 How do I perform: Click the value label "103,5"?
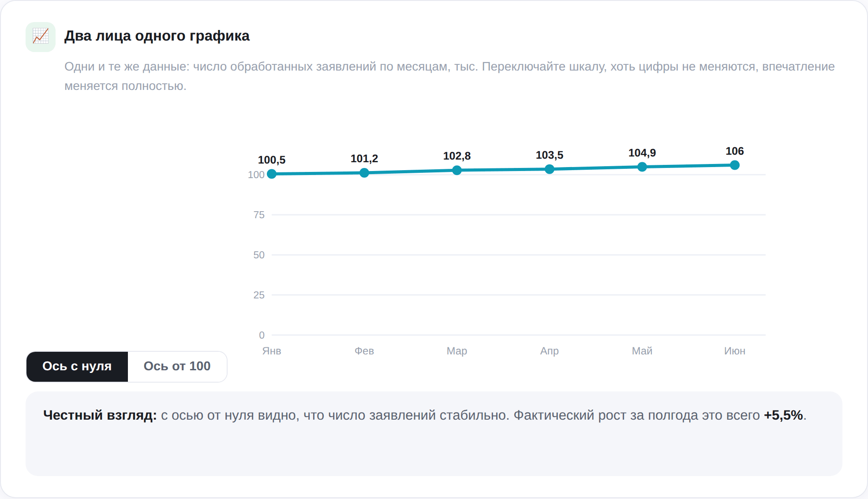pyautogui.click(x=550, y=155)
